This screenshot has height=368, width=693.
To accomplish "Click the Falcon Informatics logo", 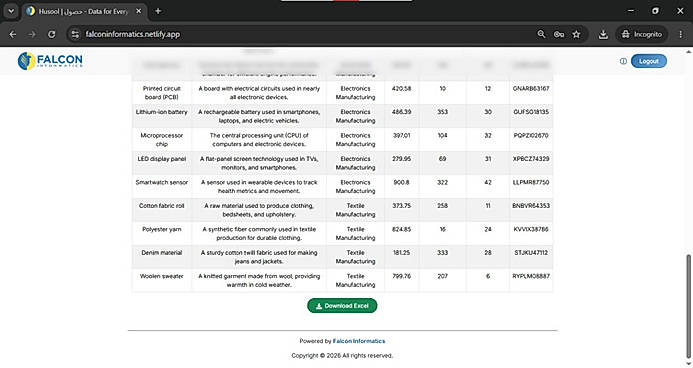I will pos(50,61).
